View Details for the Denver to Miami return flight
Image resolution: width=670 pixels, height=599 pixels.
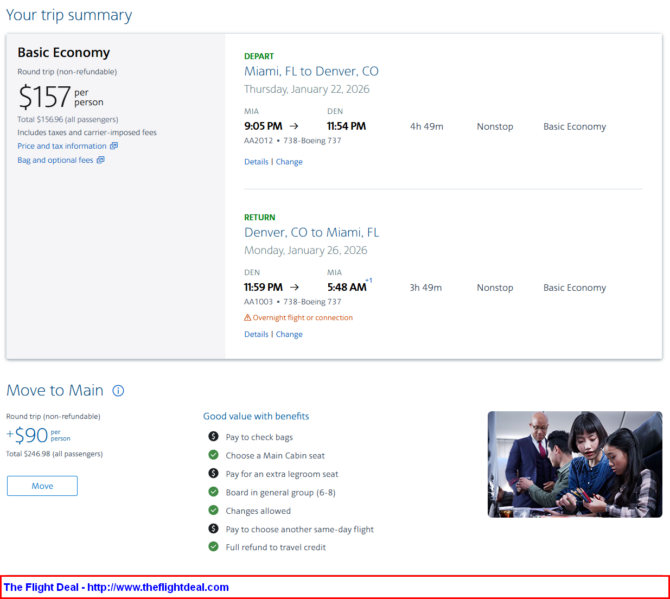click(256, 335)
